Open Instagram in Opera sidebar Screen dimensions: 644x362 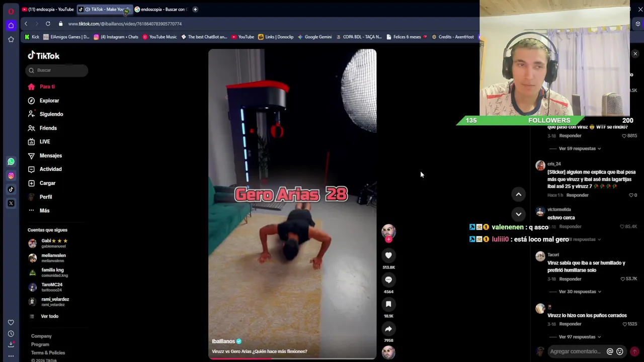pyautogui.click(x=11, y=175)
